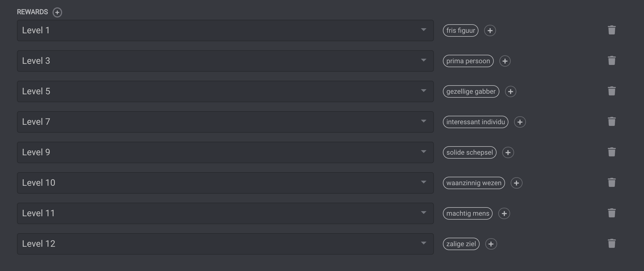
Task: Click the 'prima persoon' role tag
Action: pos(468,61)
